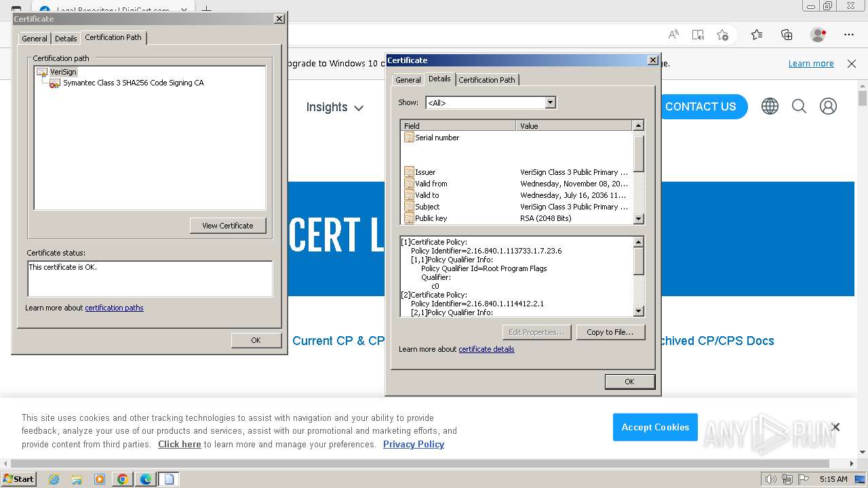Viewport: 868px width, 488px height.
Task: Dismiss the Windows 10 upgrade notification bar
Action: [852, 64]
